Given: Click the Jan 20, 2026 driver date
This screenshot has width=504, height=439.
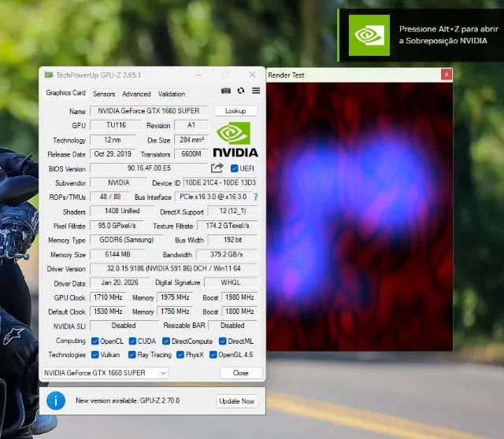Looking at the screenshot, I should [120, 282].
